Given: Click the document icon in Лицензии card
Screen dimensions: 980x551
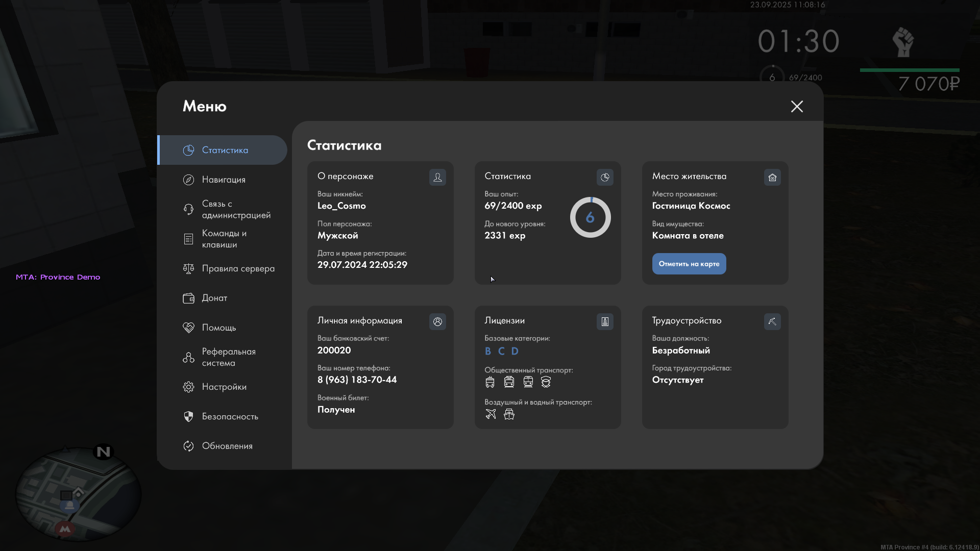Looking at the screenshot, I should pyautogui.click(x=605, y=321).
